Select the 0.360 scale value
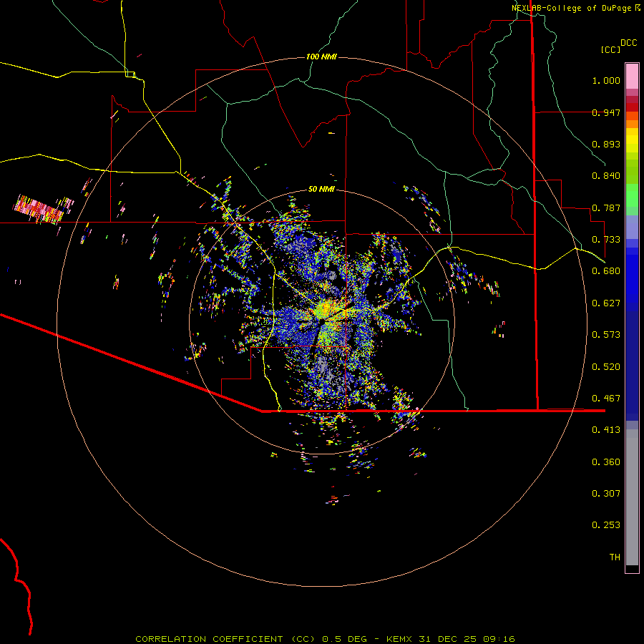 (x=606, y=462)
